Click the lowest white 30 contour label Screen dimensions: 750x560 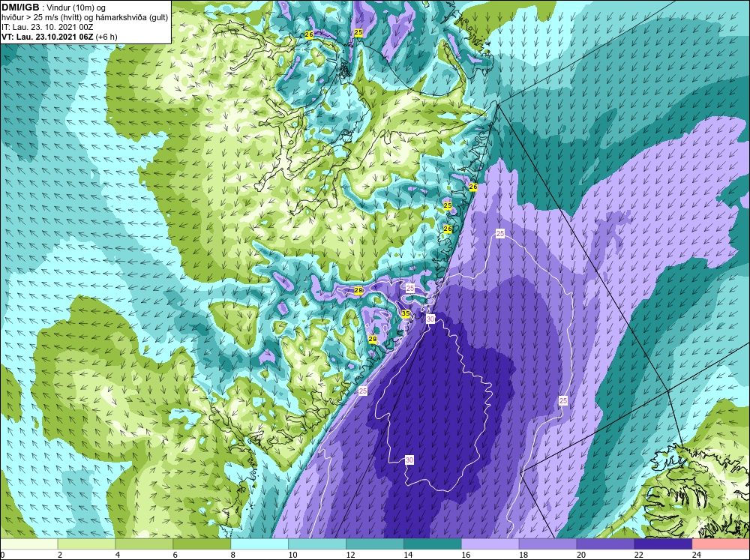409,460
